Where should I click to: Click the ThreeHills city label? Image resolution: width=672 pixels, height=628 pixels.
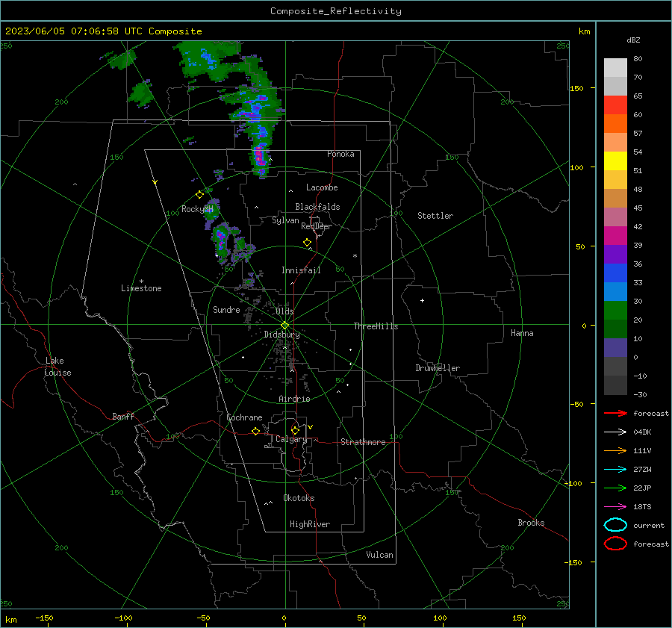376,326
